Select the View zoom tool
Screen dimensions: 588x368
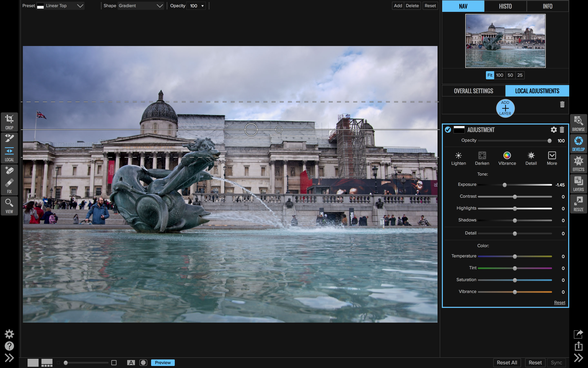[9, 206]
